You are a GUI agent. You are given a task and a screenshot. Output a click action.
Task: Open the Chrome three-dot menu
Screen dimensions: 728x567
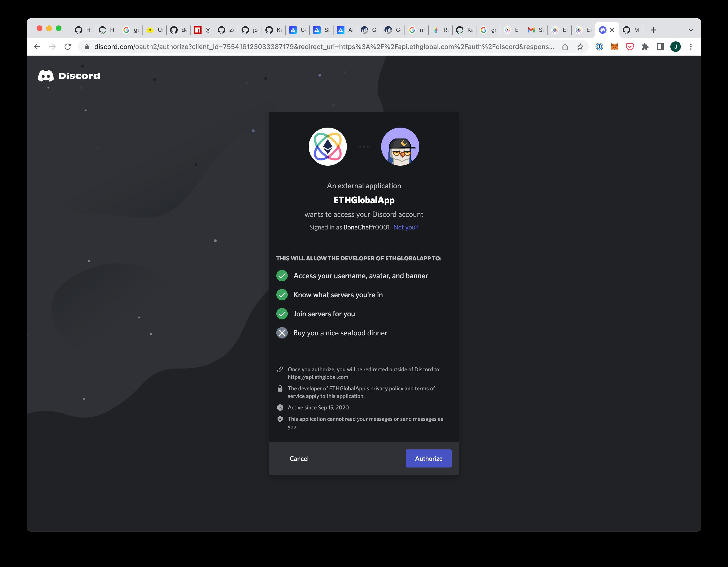point(691,47)
